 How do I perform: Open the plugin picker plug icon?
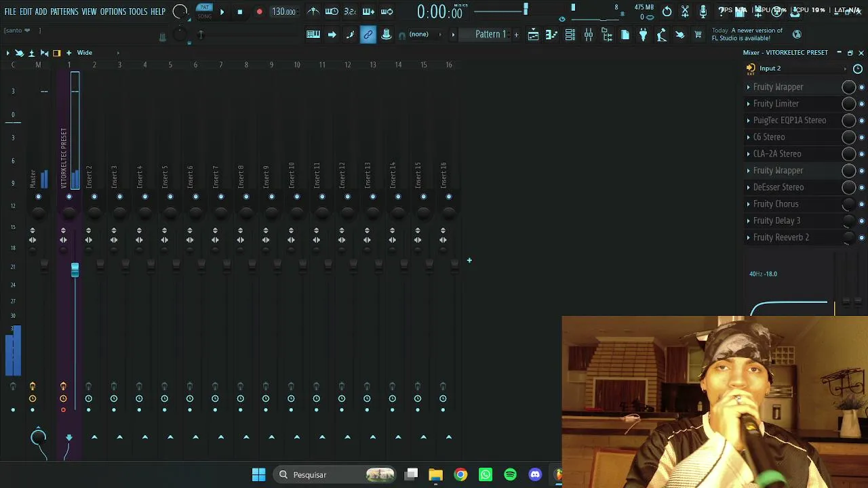(x=644, y=35)
